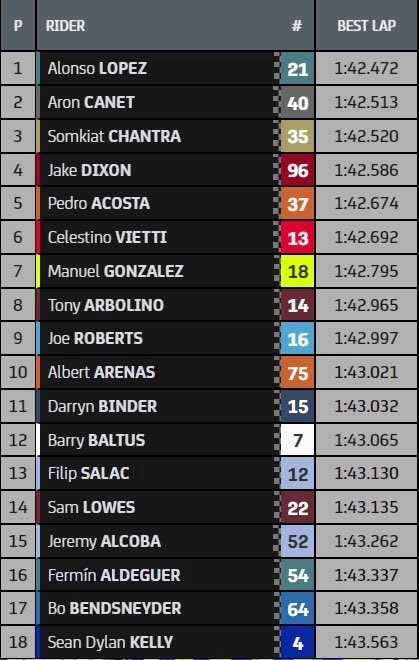The width and height of the screenshot is (419, 660).
Task: Click the P position column header
Action: click(18, 26)
